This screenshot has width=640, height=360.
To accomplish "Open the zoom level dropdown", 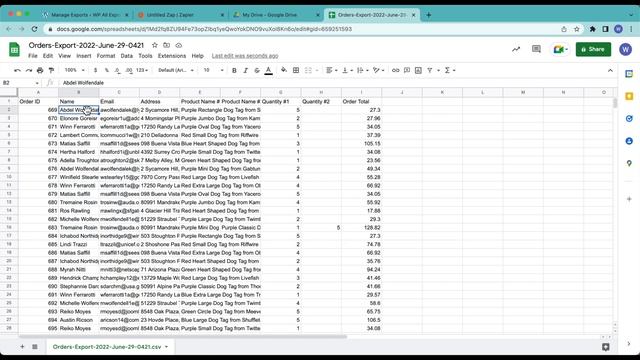I will click(x=74, y=70).
